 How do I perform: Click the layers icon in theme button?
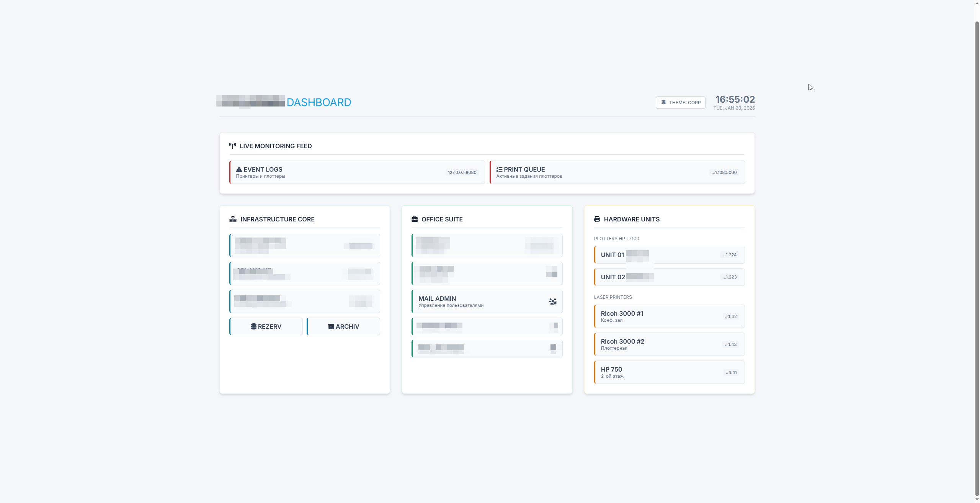tap(663, 102)
